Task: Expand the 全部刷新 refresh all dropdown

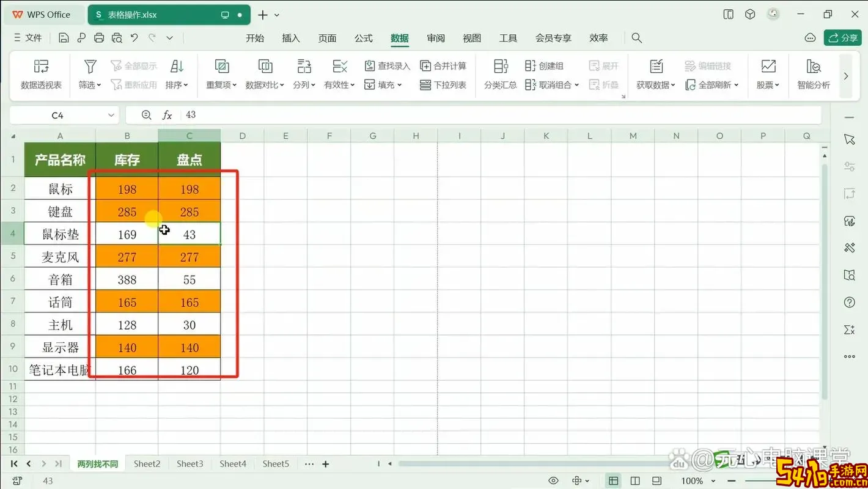Action: pos(737,85)
